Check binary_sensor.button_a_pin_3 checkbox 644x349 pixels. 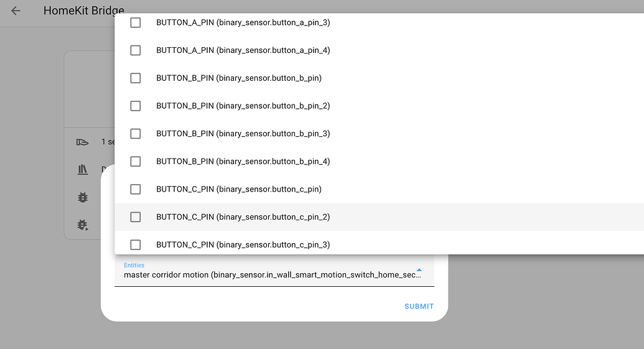tap(136, 22)
